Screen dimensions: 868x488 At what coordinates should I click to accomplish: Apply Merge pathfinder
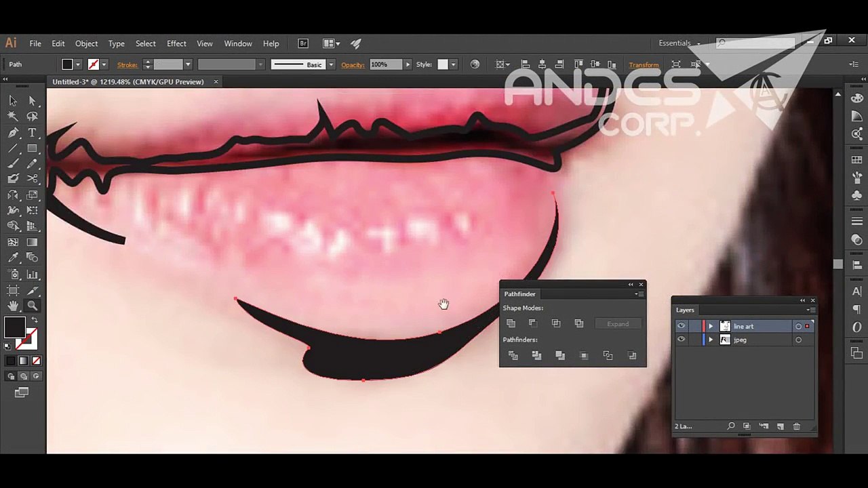pyautogui.click(x=560, y=355)
